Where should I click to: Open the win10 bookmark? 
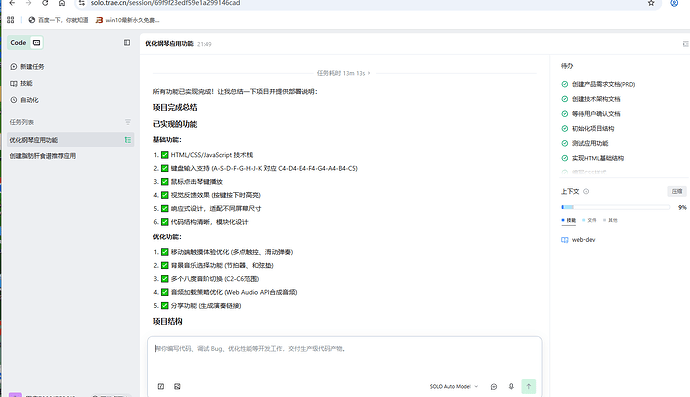pyautogui.click(x=128, y=20)
